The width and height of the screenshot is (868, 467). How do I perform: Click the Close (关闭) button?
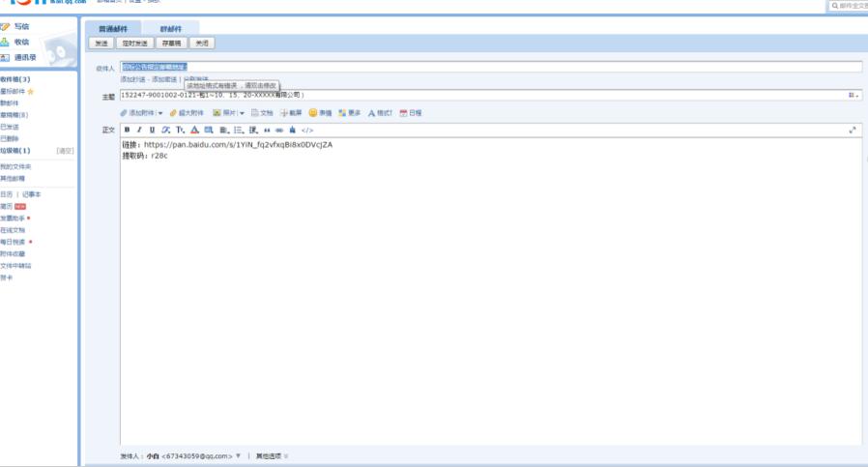(x=202, y=44)
